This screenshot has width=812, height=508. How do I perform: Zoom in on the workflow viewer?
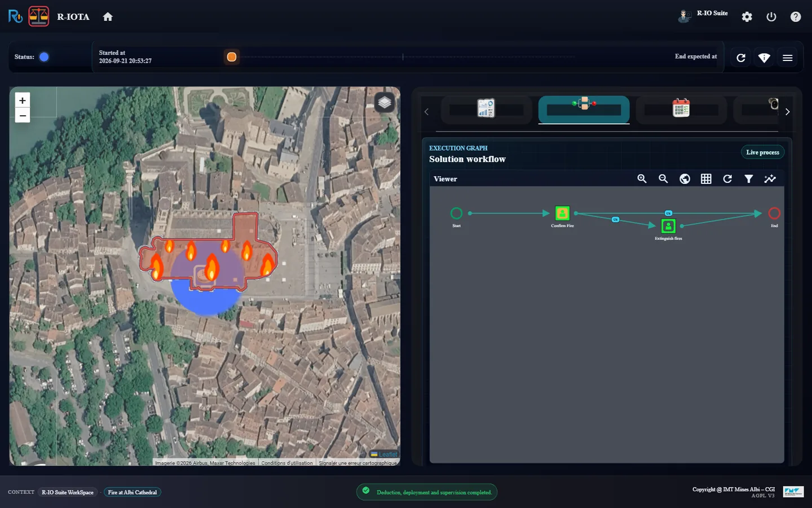pos(642,179)
